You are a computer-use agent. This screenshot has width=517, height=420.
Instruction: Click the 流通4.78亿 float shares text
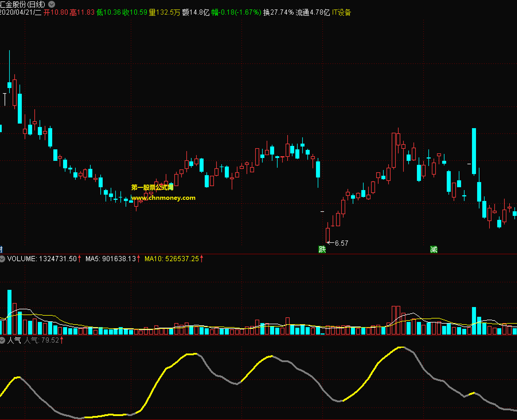(x=313, y=12)
